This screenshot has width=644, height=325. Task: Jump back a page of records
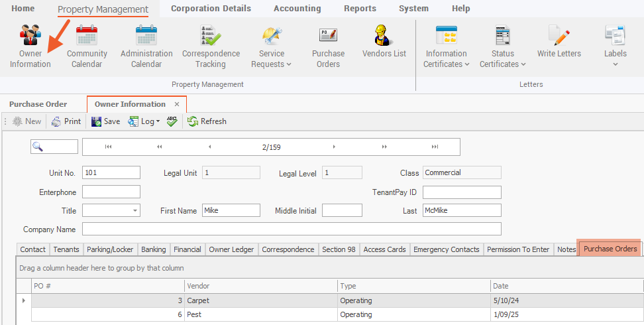pyautogui.click(x=160, y=147)
